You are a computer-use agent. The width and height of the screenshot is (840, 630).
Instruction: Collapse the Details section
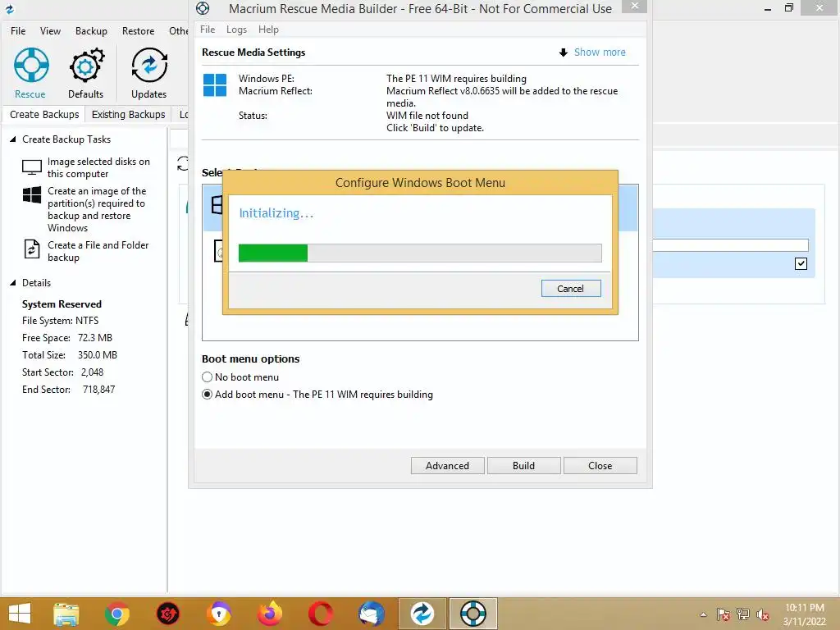coord(13,283)
